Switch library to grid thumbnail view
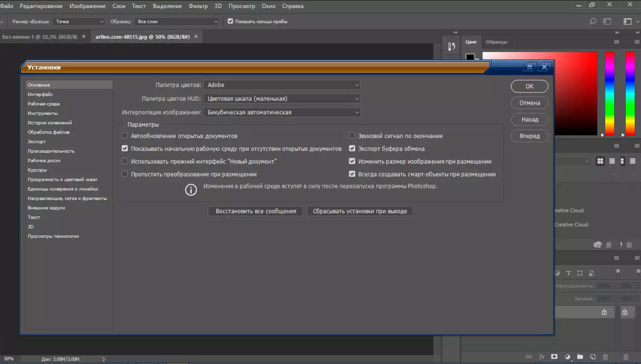Screen dimensions: 641x364 [x=600, y=161]
